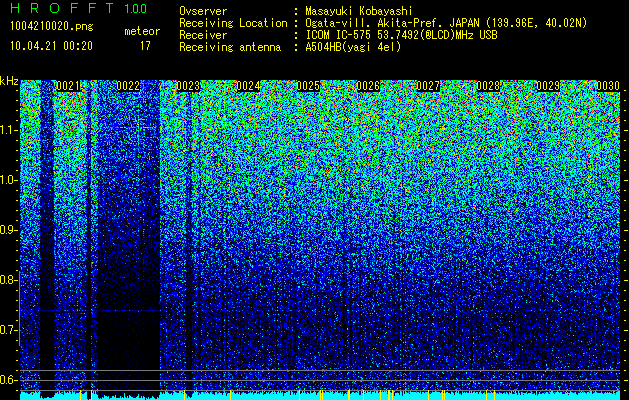
Task: Click the kHz axis unit label
Action: (9, 81)
